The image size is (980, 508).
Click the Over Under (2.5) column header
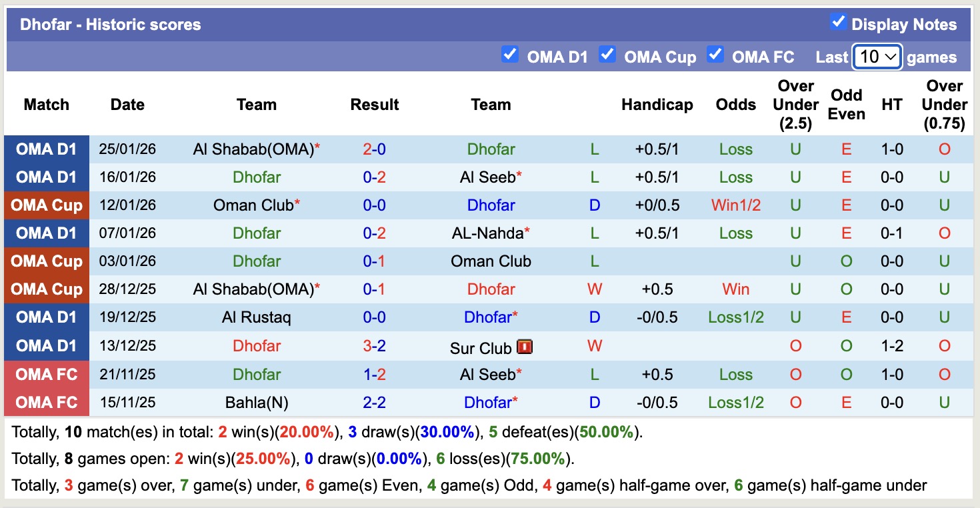click(x=795, y=105)
